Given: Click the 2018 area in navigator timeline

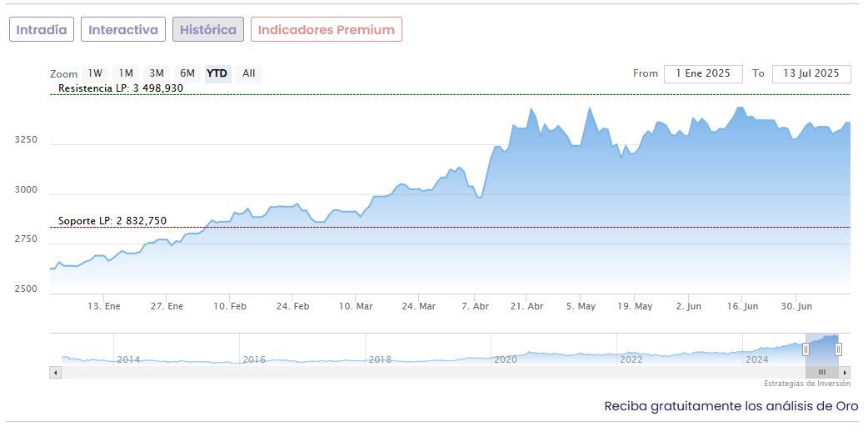Looking at the screenshot, I should click(380, 359).
